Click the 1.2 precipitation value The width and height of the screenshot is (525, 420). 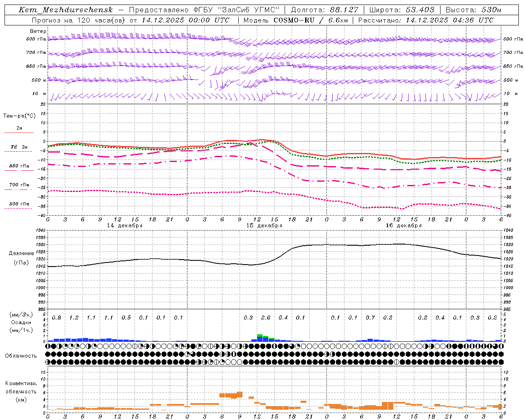tap(74, 318)
